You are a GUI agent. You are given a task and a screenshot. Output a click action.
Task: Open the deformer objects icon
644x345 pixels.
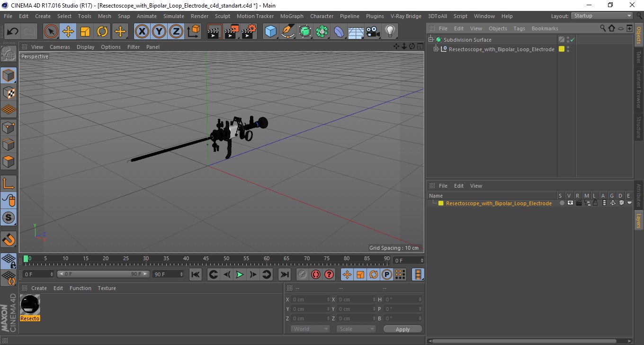tap(339, 32)
